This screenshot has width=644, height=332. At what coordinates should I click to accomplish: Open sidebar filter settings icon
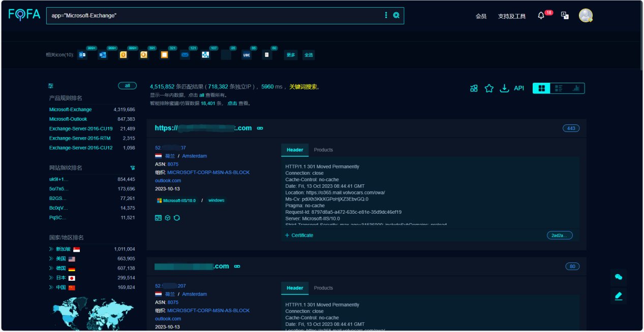pos(51,86)
